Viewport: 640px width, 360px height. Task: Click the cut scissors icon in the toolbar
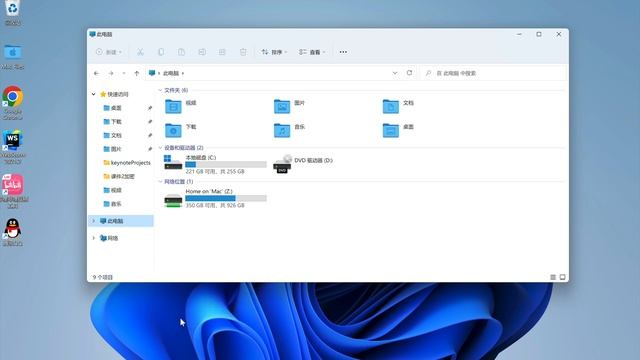tap(140, 52)
